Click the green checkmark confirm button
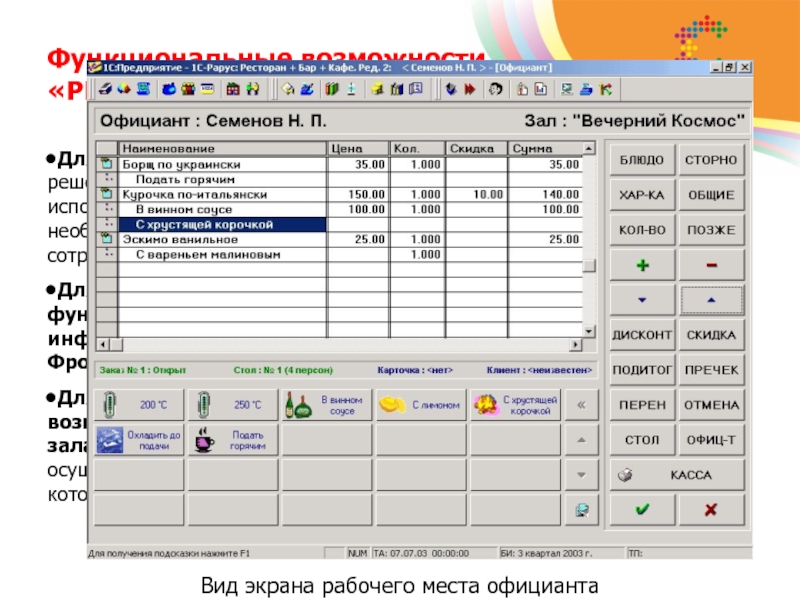The height and width of the screenshot is (600, 800). tap(641, 509)
